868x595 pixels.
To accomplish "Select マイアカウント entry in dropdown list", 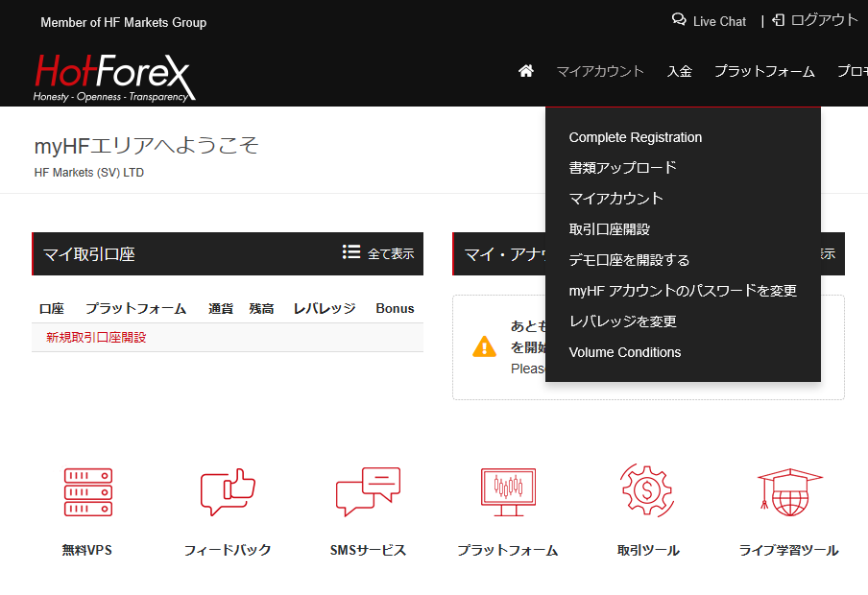I will tap(615, 199).
